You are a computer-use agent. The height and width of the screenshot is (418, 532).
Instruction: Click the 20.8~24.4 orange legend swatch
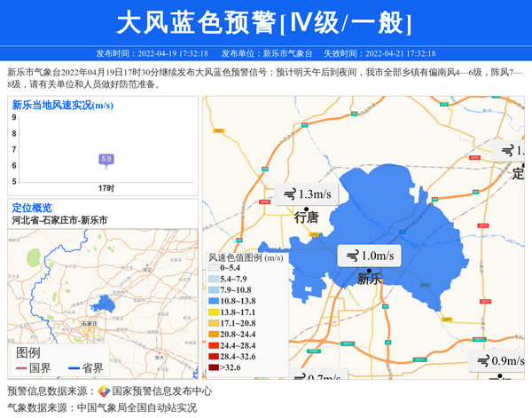(x=214, y=335)
